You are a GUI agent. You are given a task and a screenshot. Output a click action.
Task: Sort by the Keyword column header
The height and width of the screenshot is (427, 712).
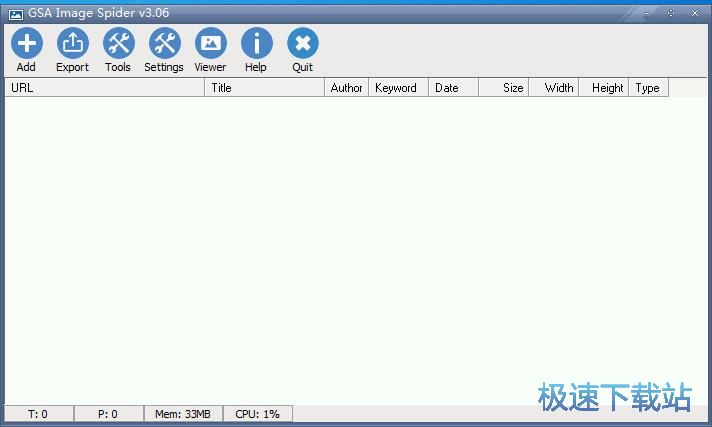pos(399,88)
